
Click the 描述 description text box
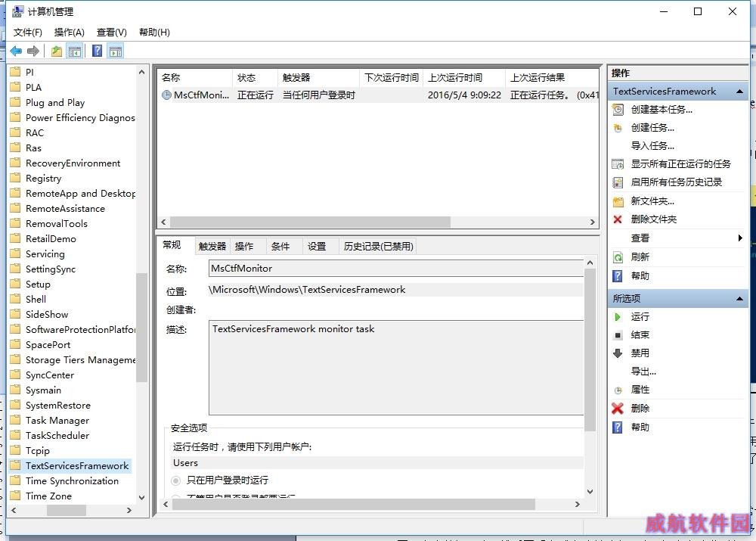(x=396, y=368)
